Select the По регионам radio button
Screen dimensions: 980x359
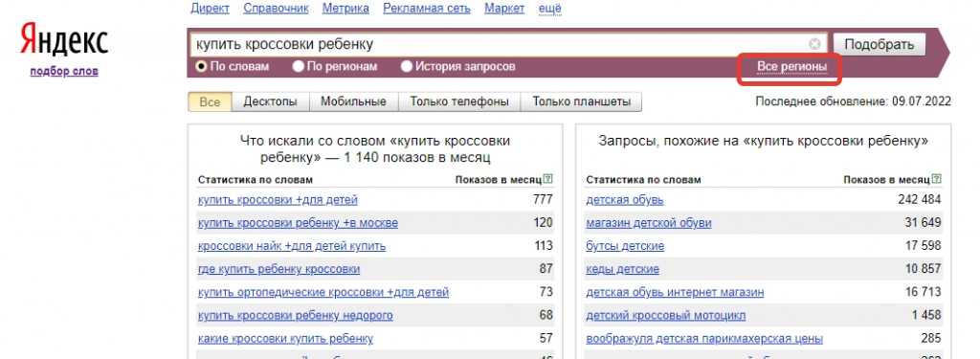coord(299,66)
